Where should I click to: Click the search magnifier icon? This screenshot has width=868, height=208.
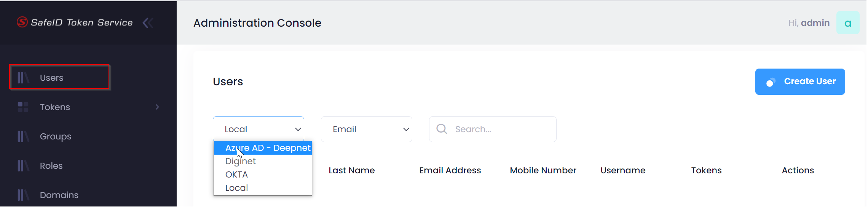coord(442,129)
